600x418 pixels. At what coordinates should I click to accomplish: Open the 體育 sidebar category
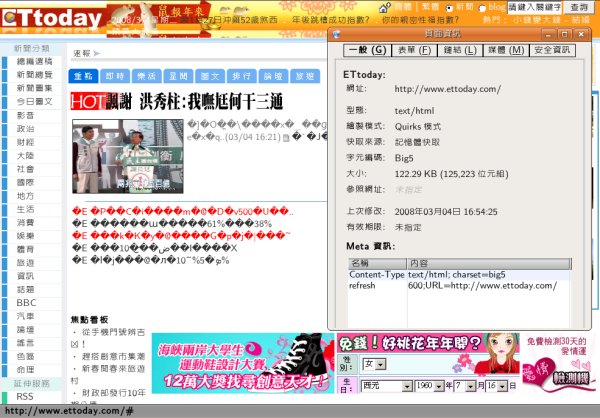click(25, 249)
